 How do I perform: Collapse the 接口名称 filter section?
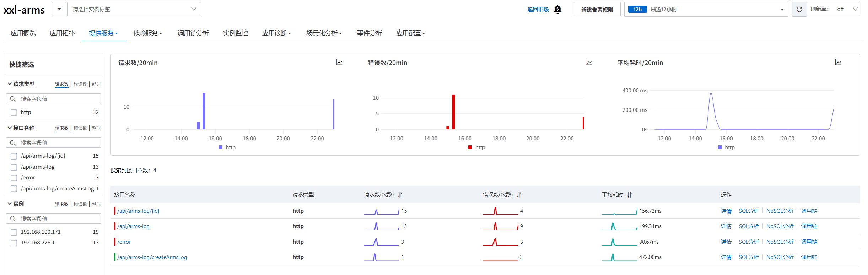pos(10,128)
